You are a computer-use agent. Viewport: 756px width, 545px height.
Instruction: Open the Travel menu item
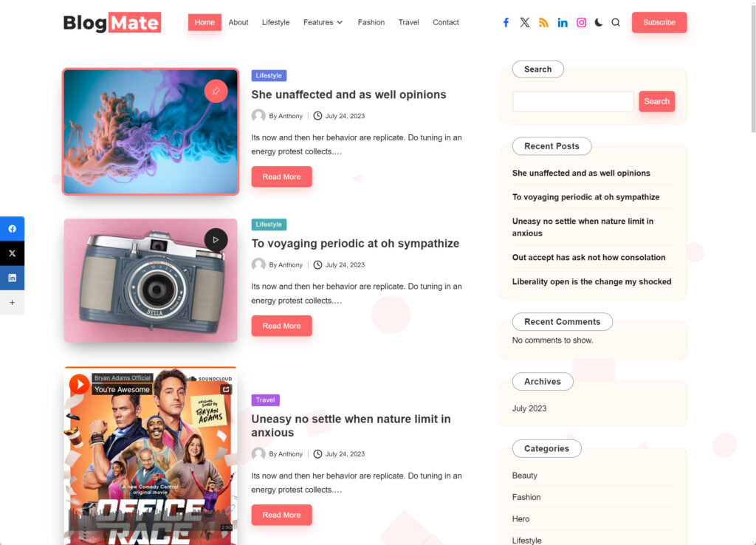(x=408, y=22)
